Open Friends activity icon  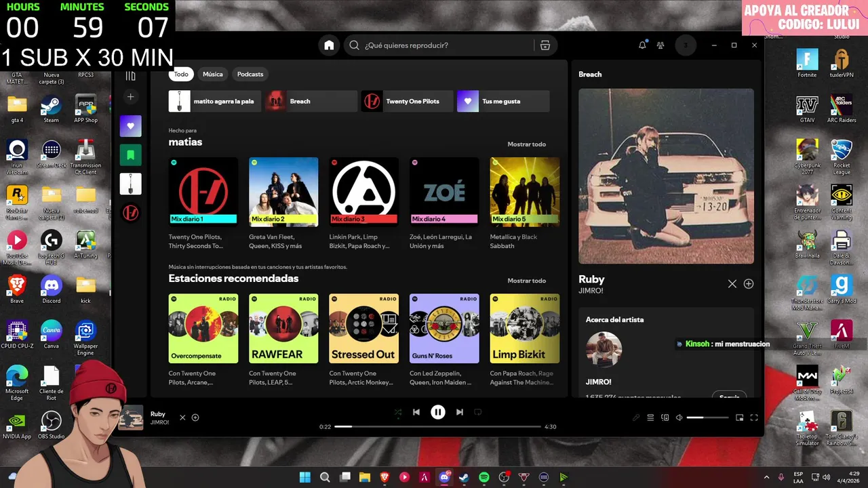660,45
